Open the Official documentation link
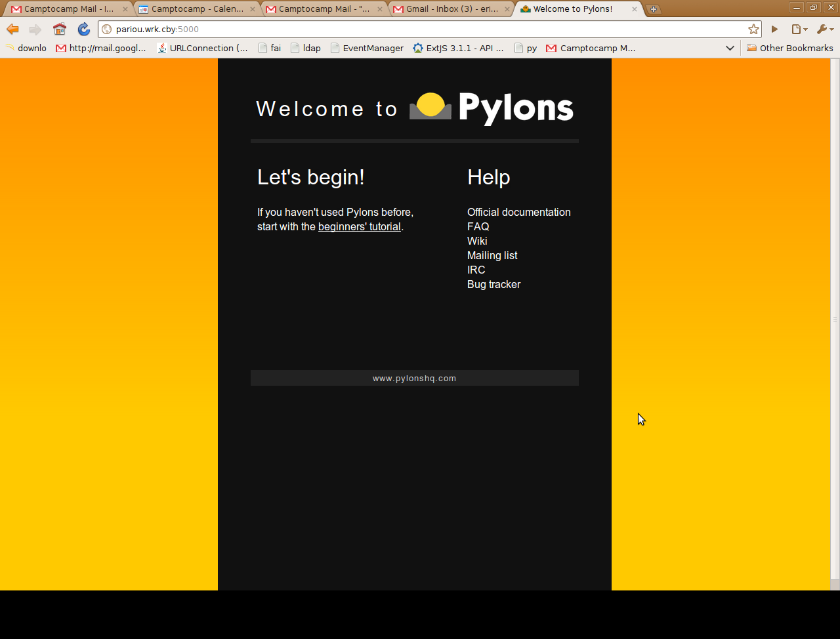This screenshot has height=639, width=840. tap(518, 212)
